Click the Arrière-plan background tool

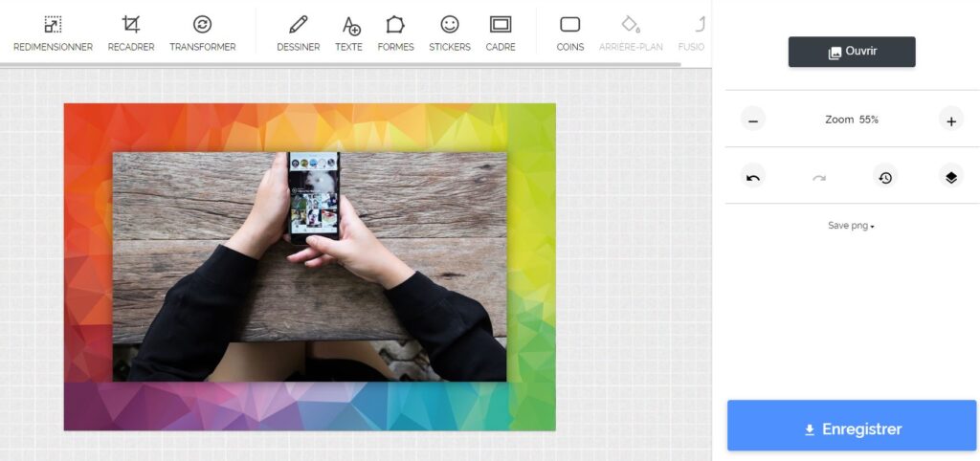coord(630,33)
